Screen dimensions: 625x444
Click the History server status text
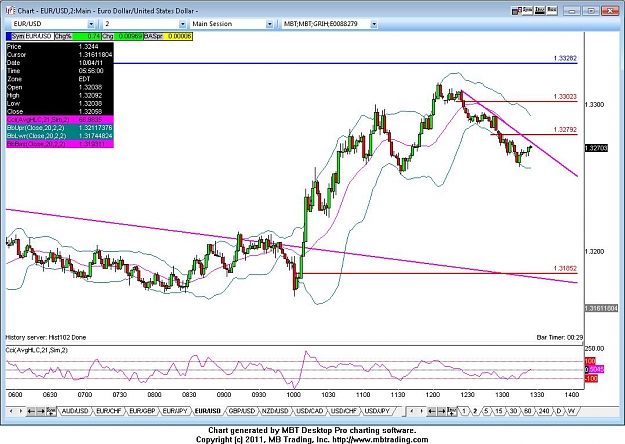pyautogui.click(x=45, y=337)
